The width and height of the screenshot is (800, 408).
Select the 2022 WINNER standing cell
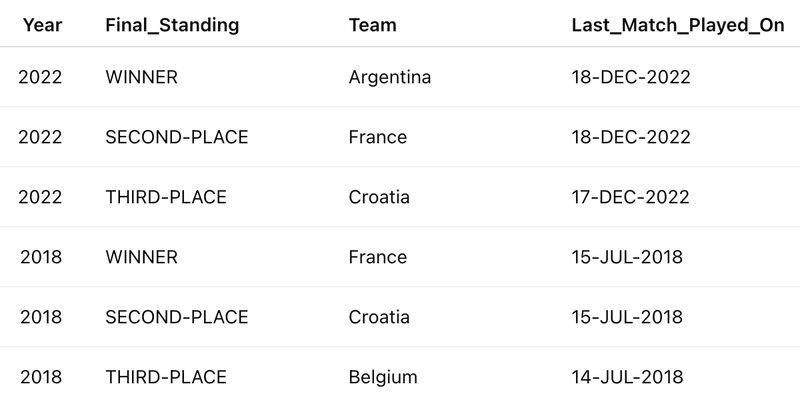pos(141,77)
